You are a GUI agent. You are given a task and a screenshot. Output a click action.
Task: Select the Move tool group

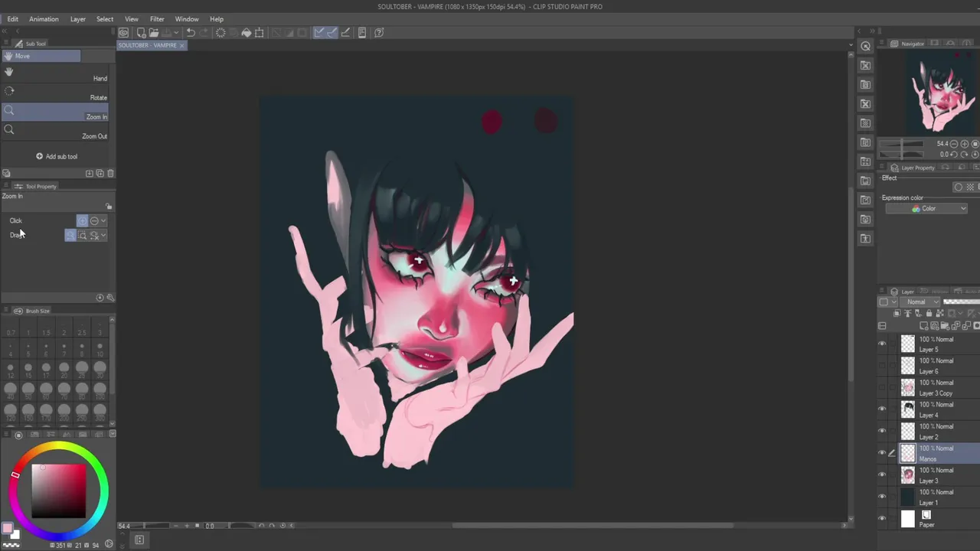click(x=41, y=56)
